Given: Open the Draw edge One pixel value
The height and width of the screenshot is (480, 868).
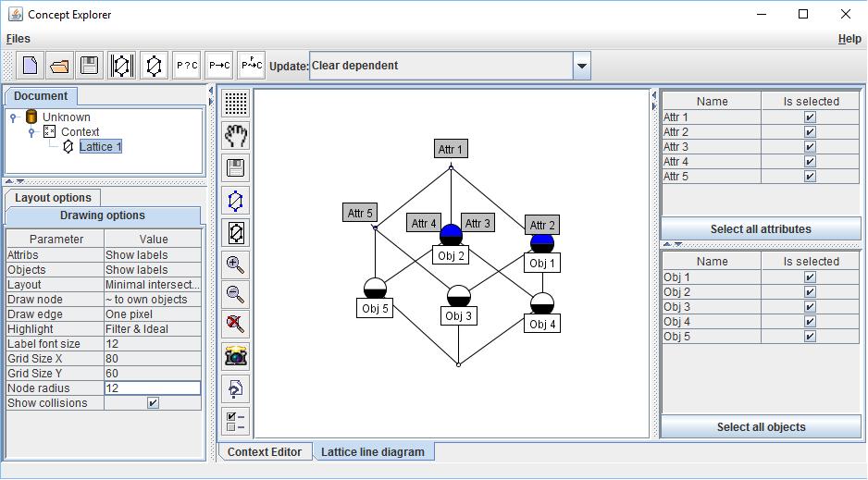Looking at the screenshot, I should pos(153,314).
